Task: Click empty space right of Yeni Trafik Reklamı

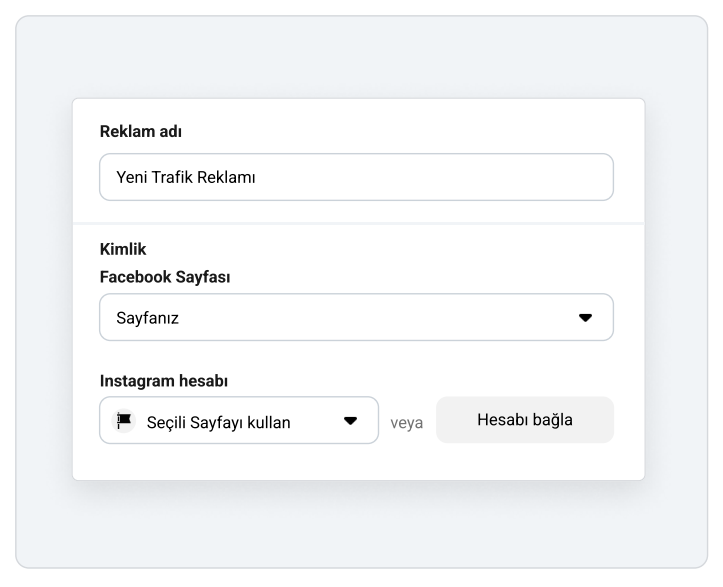Action: 433,177
